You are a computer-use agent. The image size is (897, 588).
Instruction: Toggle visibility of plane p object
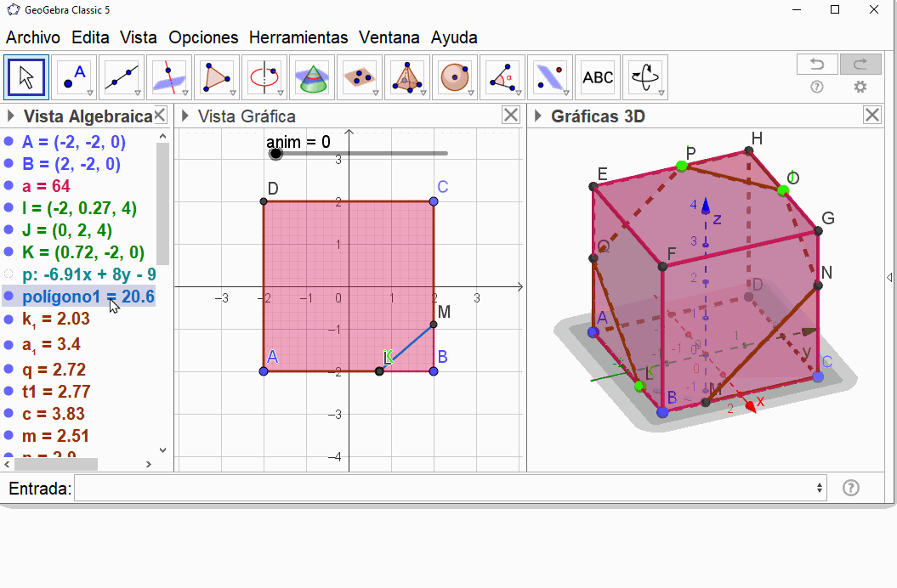[9, 274]
